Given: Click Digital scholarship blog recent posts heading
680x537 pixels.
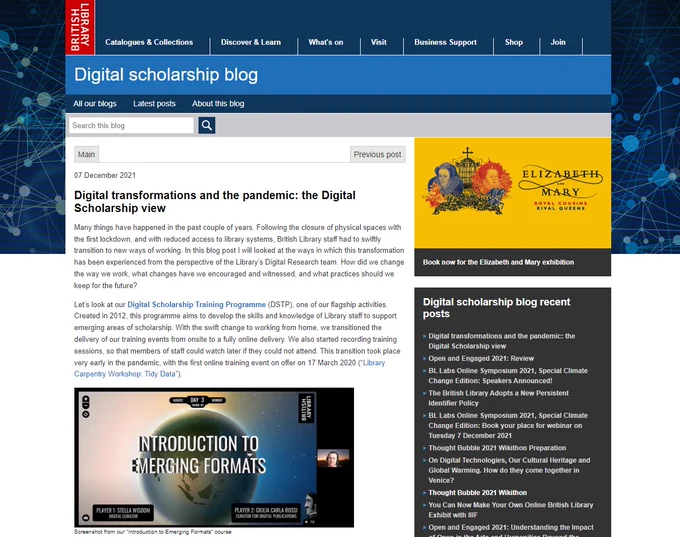Looking at the screenshot, I should click(496, 308).
